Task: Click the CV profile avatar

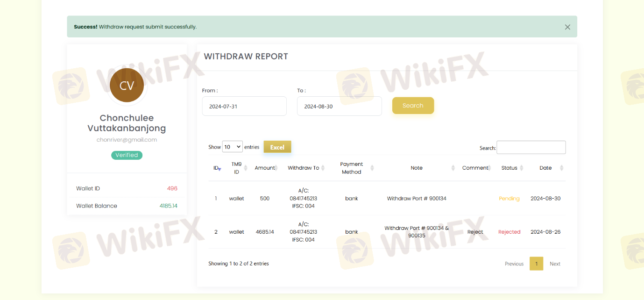Action: pos(127,86)
